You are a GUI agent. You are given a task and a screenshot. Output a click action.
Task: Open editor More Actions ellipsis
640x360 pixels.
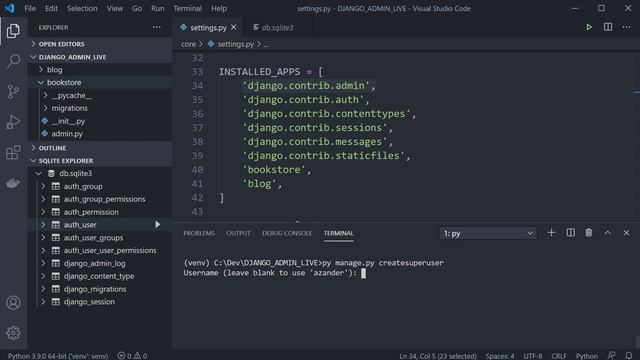click(626, 27)
